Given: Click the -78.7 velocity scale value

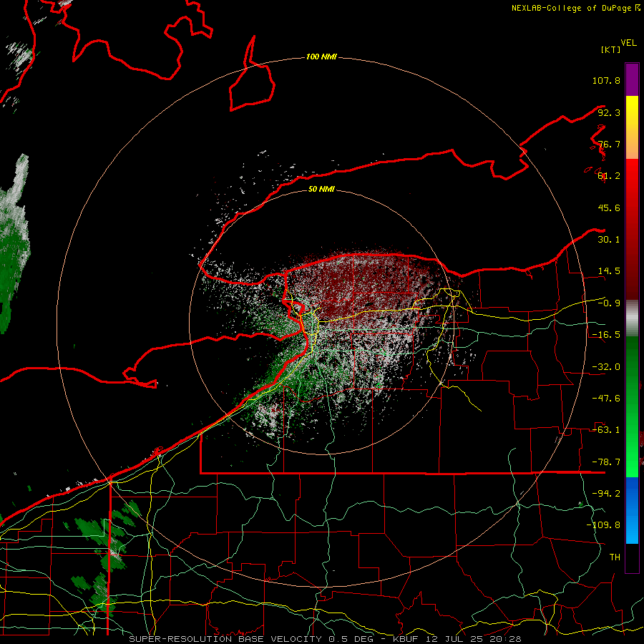Looking at the screenshot, I should click(606, 462).
